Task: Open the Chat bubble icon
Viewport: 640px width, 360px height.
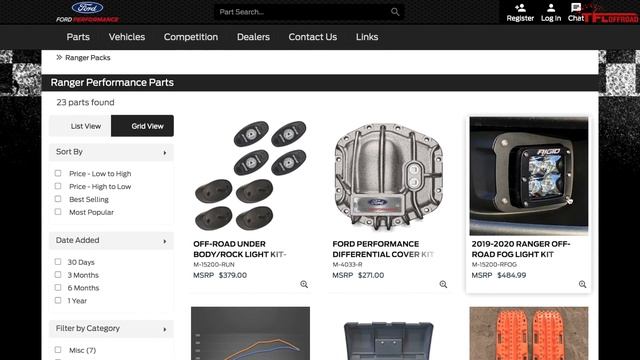Action: coord(576,8)
